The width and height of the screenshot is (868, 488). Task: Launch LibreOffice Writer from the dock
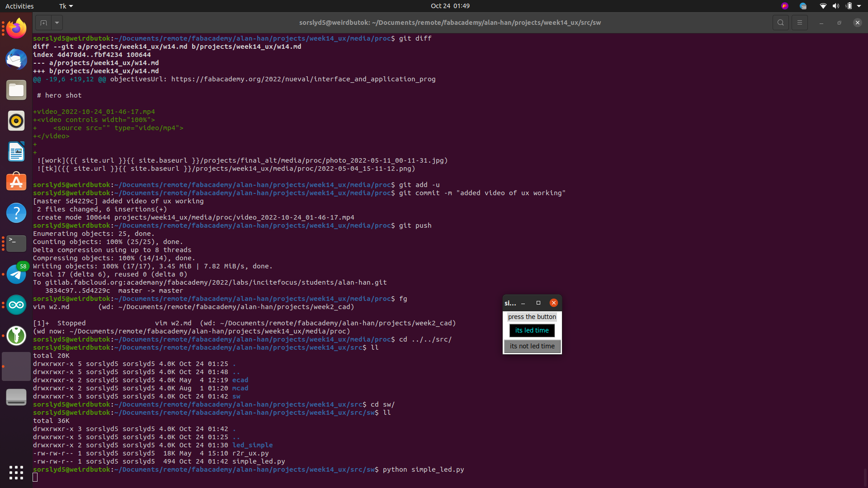(16, 151)
